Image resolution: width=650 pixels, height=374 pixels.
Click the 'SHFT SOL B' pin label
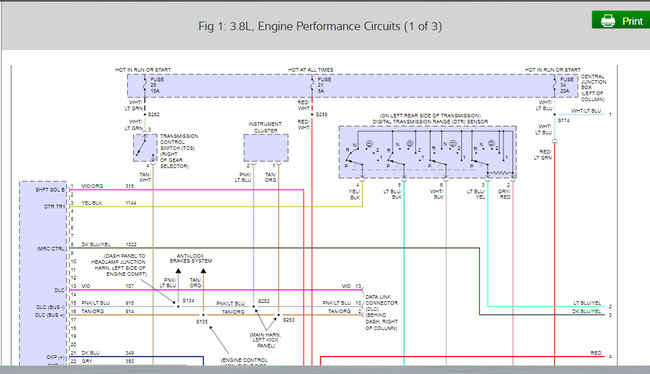click(50, 189)
